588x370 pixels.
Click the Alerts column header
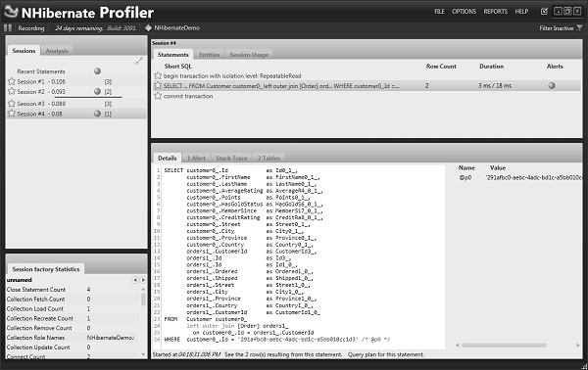pyautogui.click(x=555, y=66)
